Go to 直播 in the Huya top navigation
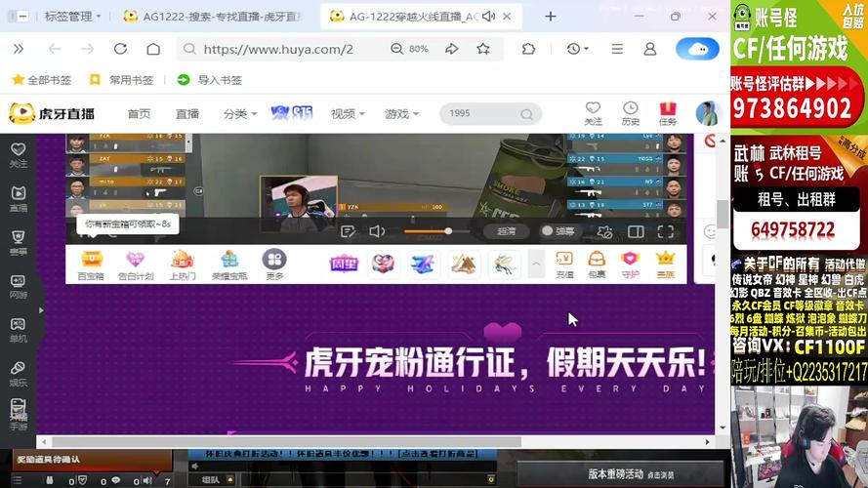The image size is (868, 488). pos(187,113)
